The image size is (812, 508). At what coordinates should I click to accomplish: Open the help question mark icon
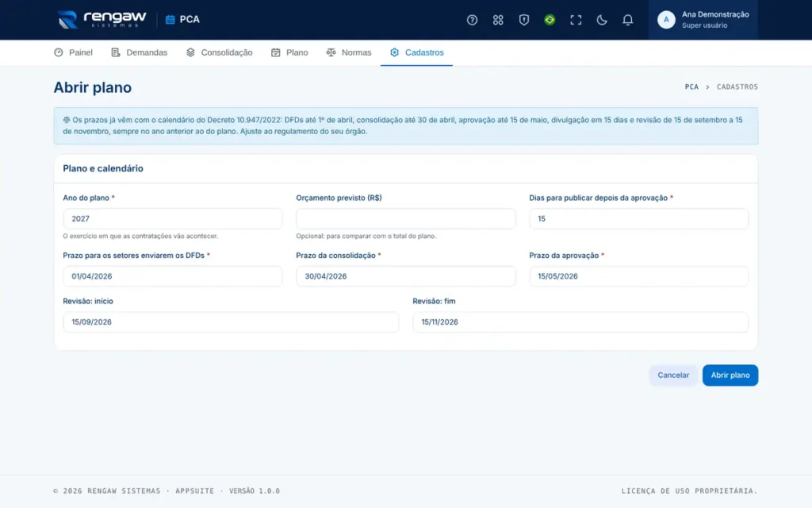(x=472, y=20)
